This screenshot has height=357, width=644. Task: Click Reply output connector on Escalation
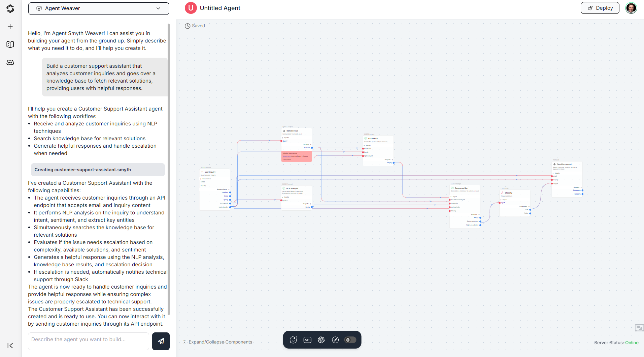tap(394, 163)
